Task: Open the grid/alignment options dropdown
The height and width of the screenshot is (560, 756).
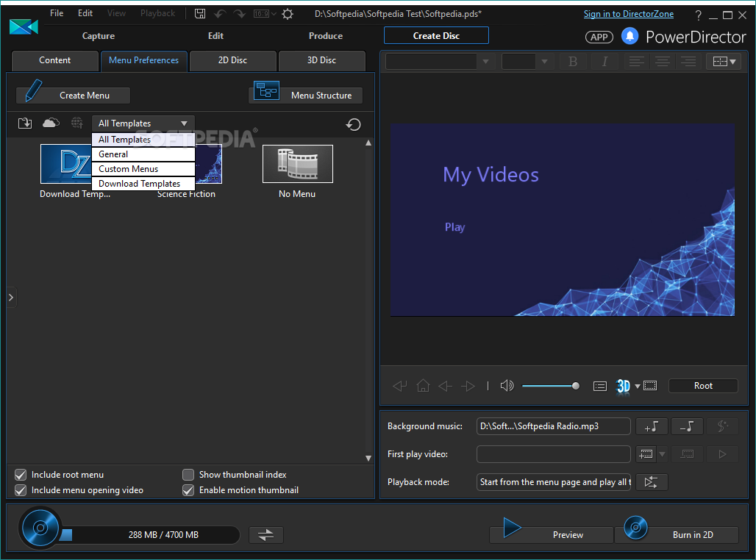Action: pos(724,61)
